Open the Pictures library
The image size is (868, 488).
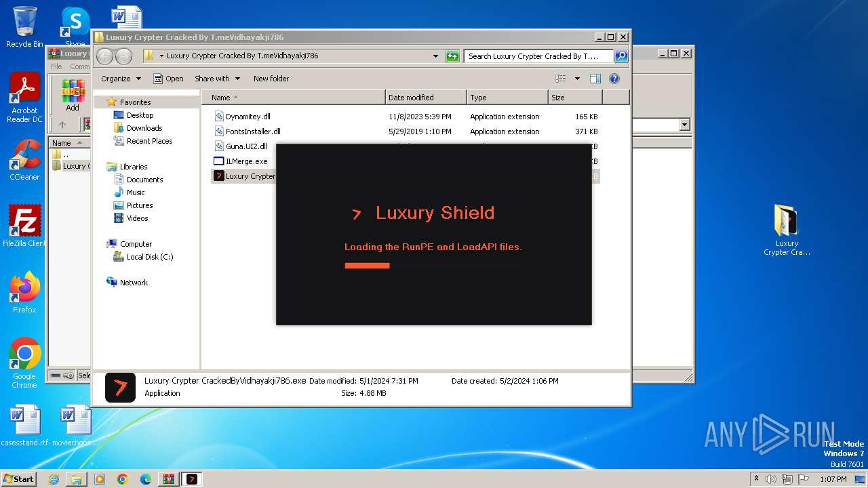pyautogui.click(x=140, y=205)
